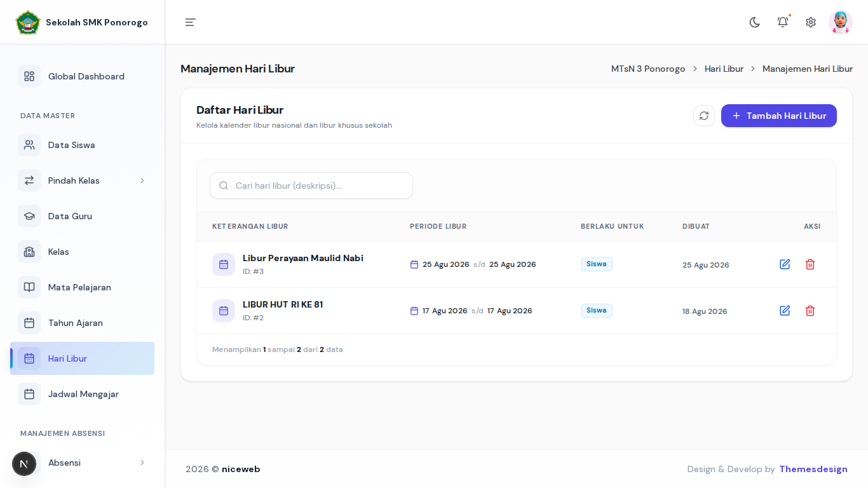Switch to dark mode moon icon
The width and height of the screenshot is (868, 488).
[x=755, y=22]
